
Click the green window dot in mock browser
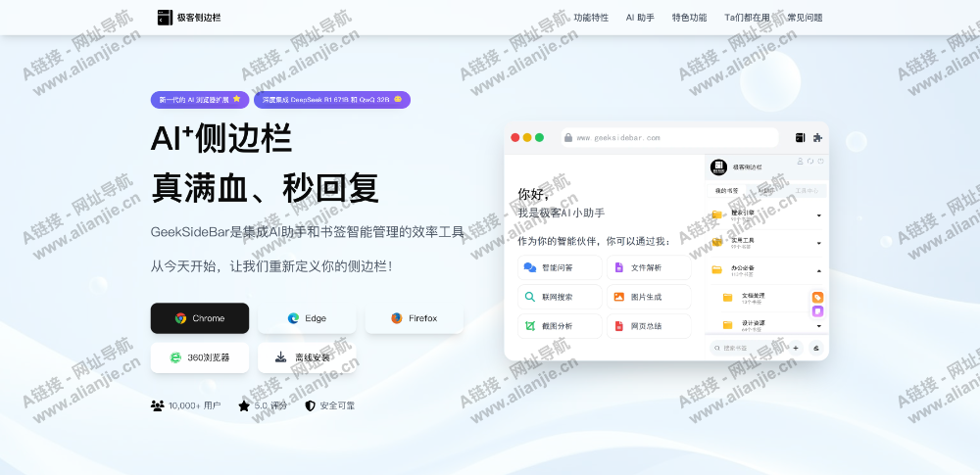click(x=539, y=137)
